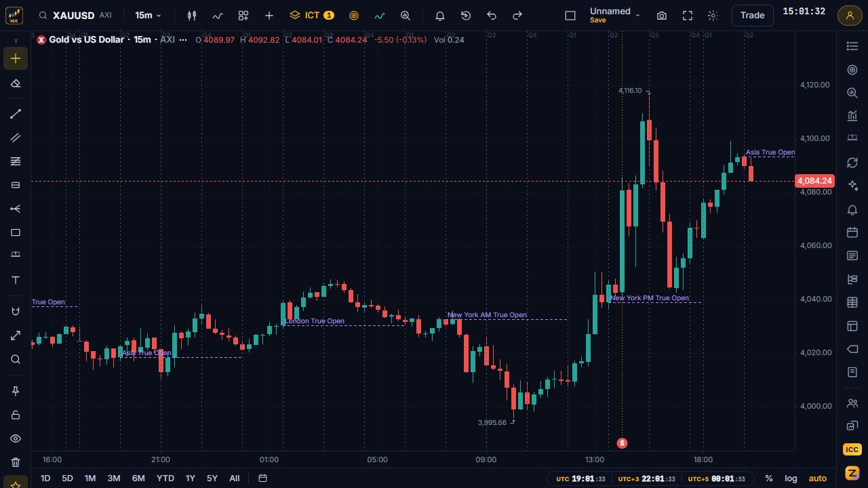Enter fullscreen mode
Screen dimensions: 868x488
coord(687,16)
